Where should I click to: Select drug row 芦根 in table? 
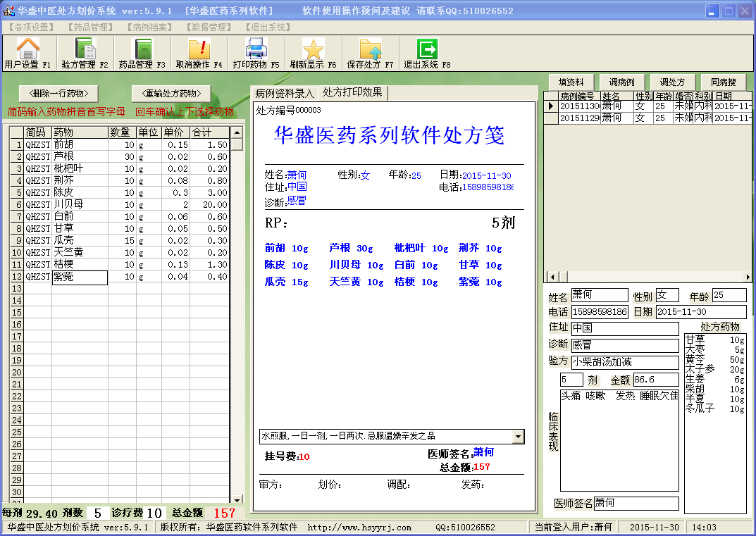click(x=120, y=156)
